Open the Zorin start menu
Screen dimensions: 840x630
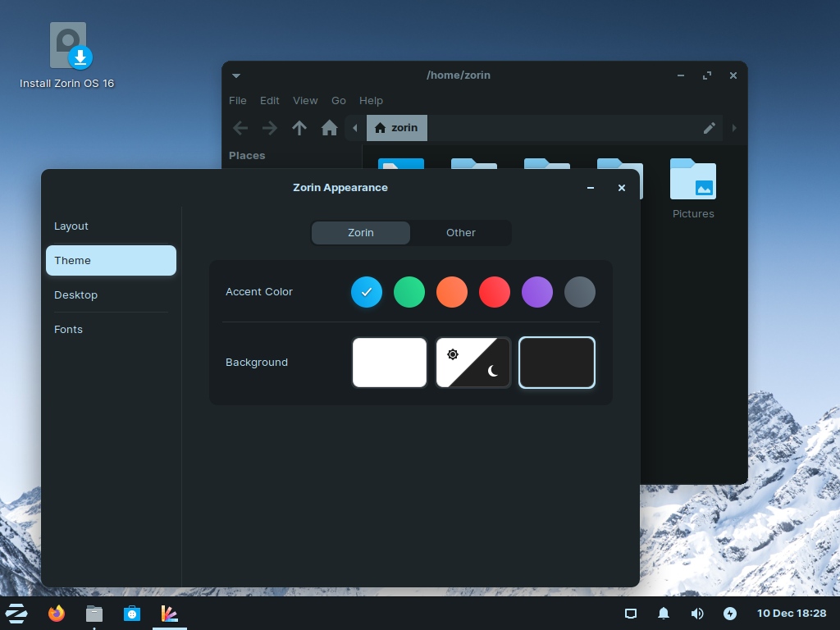coord(16,614)
